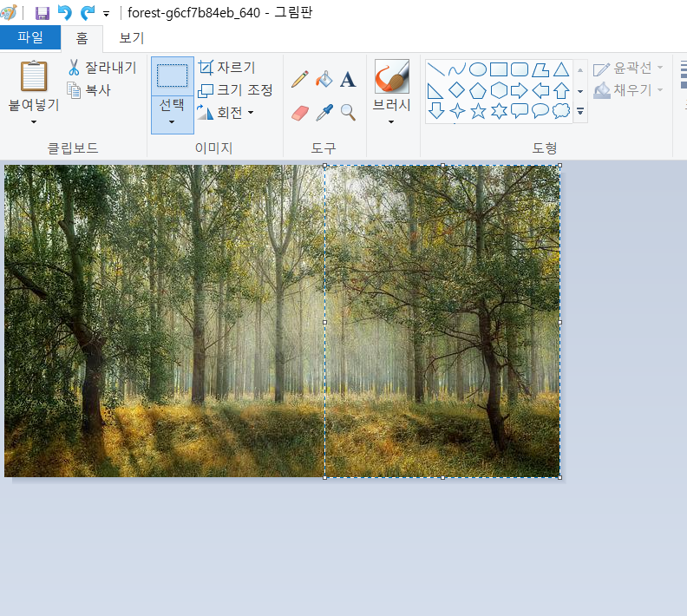
Task: Open the 회전 rotate dropdown
Action: (226, 113)
